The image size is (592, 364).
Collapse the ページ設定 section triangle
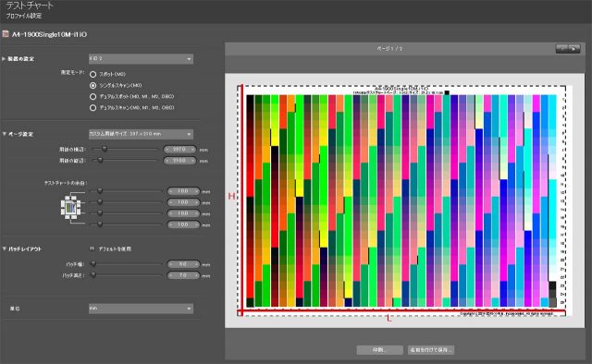[x=4, y=134]
